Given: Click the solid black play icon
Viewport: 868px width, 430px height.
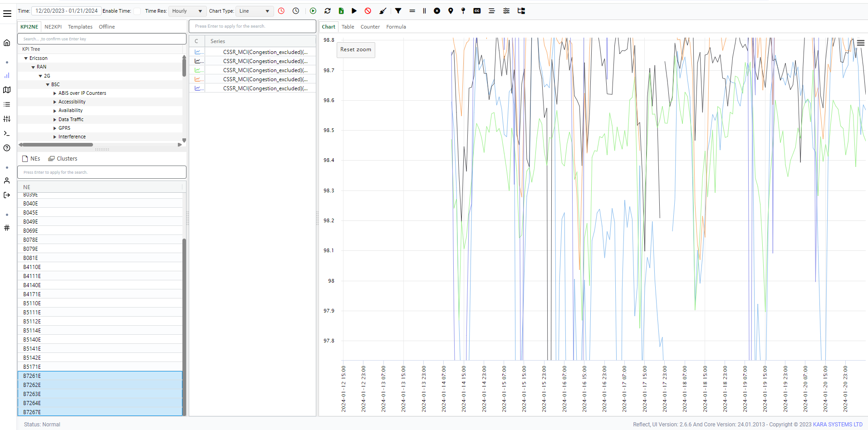Looking at the screenshot, I should (354, 11).
